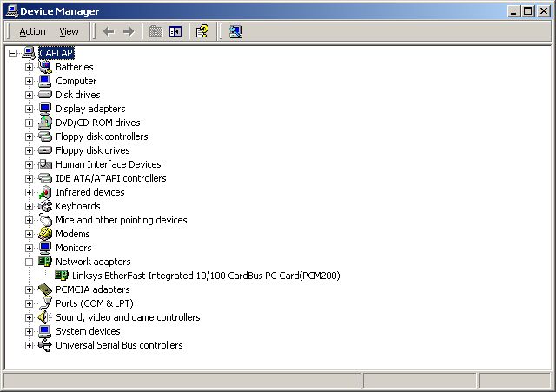
Task: Click the Sound controllers speaker icon
Action: tap(45, 317)
